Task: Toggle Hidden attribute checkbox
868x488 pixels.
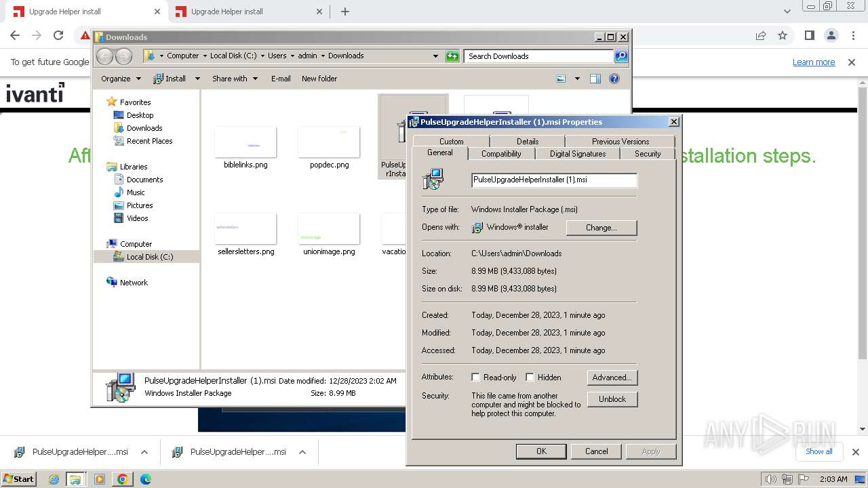Action: click(530, 378)
